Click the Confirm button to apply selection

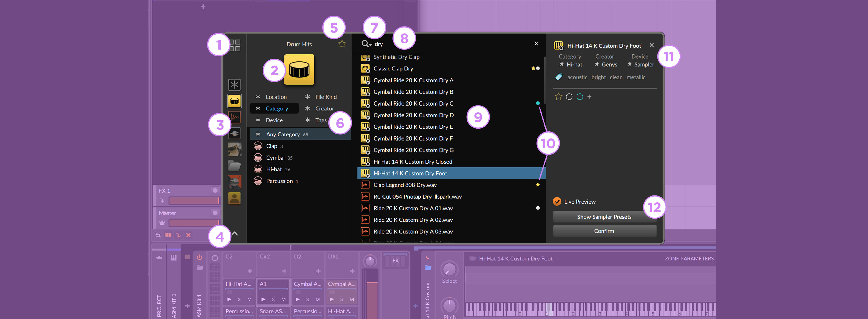point(605,231)
